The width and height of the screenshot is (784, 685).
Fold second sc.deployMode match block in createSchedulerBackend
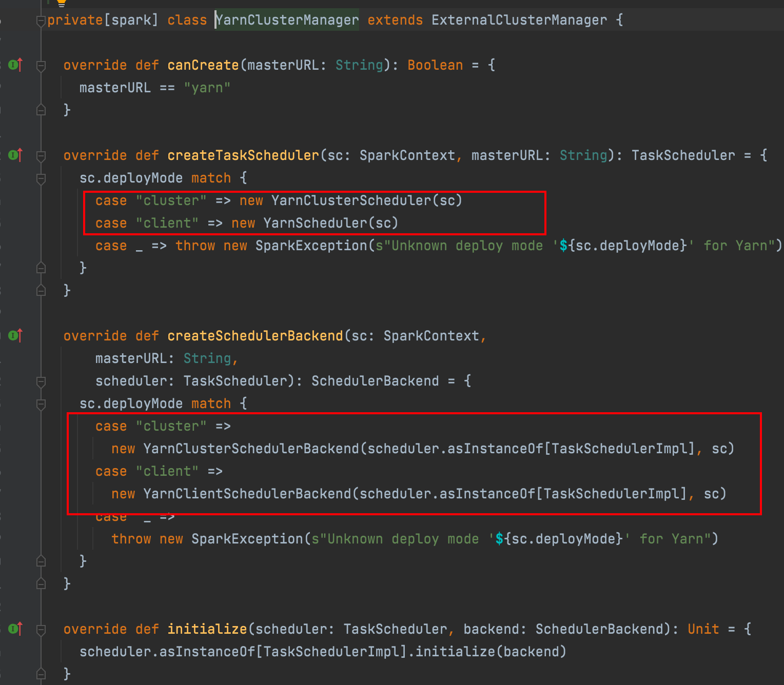point(41,404)
